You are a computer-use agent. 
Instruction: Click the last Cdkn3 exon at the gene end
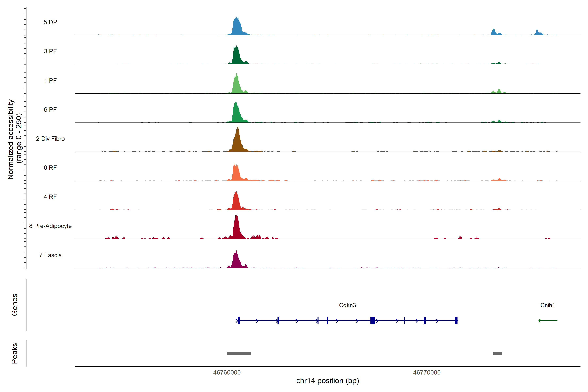point(456,320)
